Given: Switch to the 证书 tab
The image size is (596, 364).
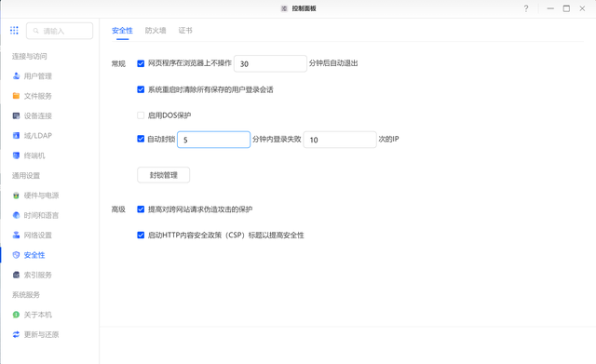Looking at the screenshot, I should (185, 31).
